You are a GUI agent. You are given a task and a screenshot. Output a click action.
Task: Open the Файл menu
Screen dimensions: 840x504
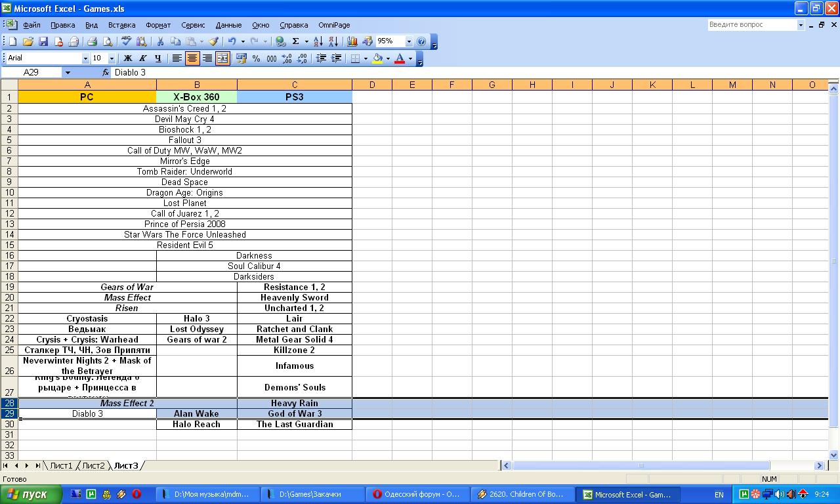click(x=31, y=25)
